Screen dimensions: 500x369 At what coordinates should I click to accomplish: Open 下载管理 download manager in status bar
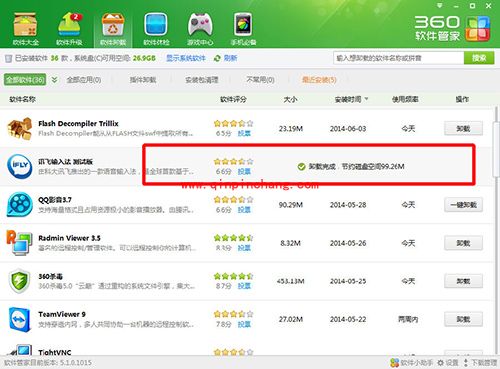click(x=481, y=363)
